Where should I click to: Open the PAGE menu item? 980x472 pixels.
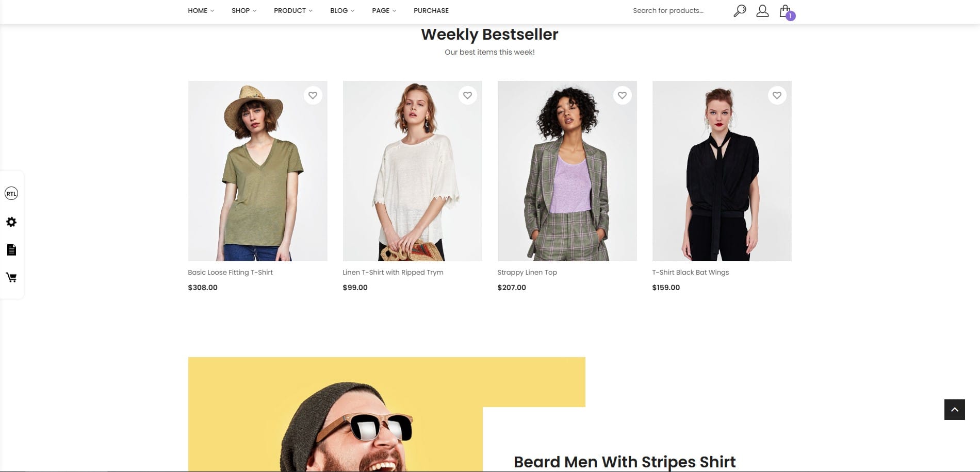(384, 11)
